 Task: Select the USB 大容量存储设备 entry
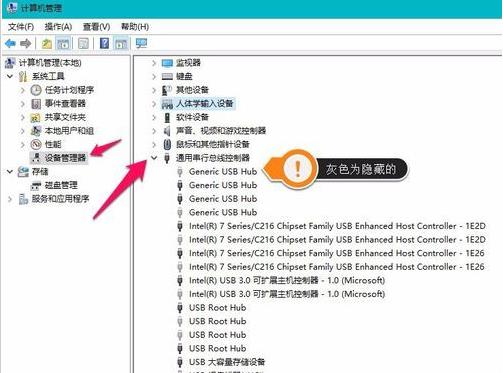click(227, 362)
